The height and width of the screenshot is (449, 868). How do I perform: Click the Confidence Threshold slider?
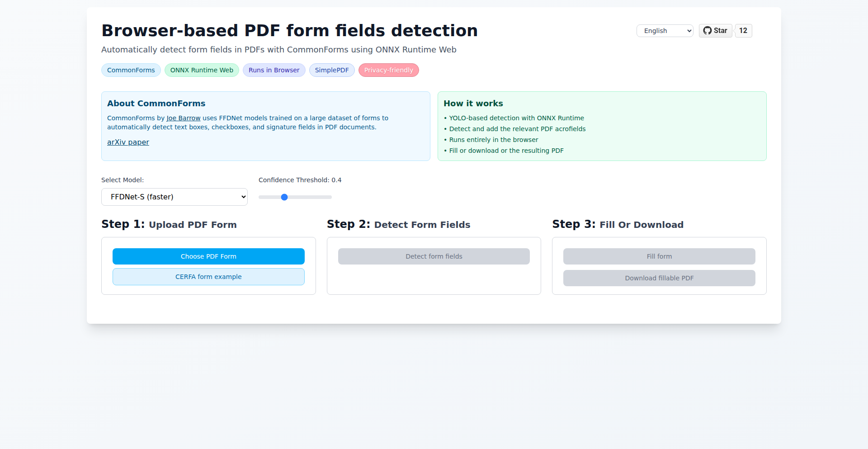[x=295, y=197]
